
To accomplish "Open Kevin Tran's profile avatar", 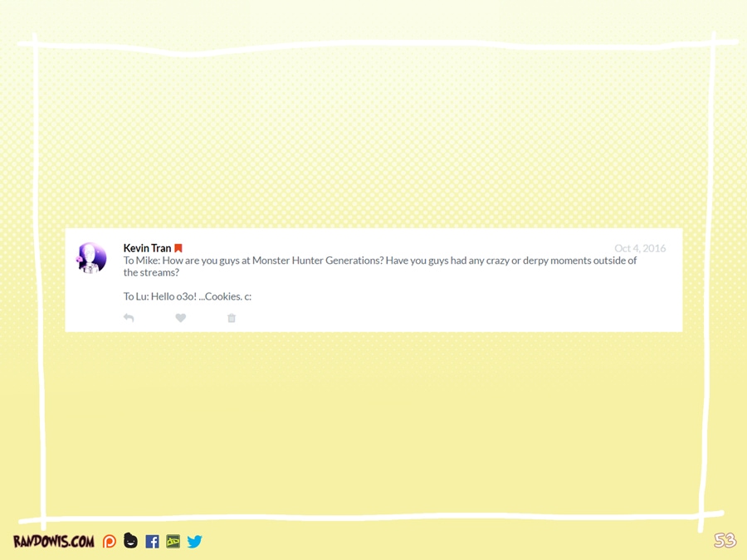I will click(x=91, y=258).
